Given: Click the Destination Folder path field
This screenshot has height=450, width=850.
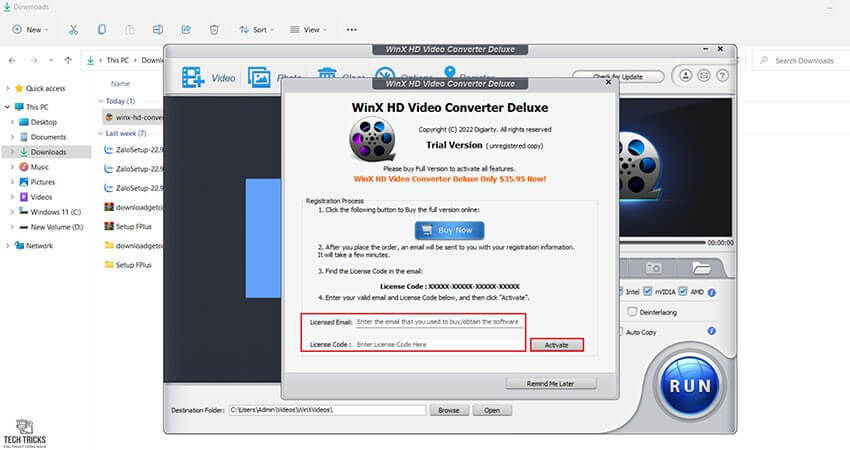Looking at the screenshot, I should [x=327, y=410].
